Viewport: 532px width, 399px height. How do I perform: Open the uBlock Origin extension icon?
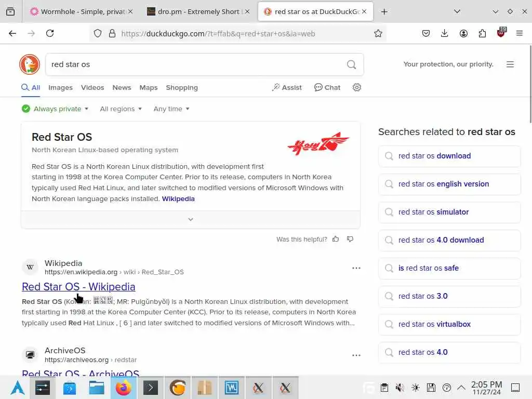click(x=501, y=33)
